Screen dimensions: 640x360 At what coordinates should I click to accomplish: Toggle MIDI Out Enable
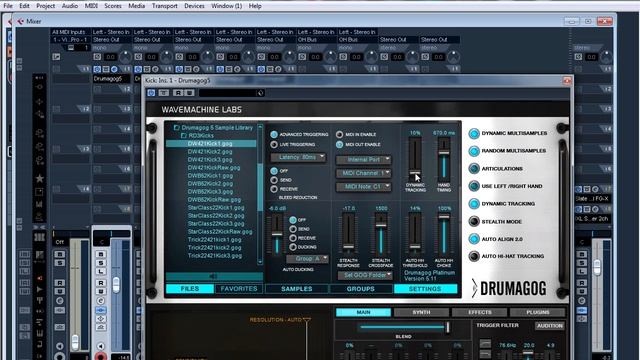(x=340, y=144)
